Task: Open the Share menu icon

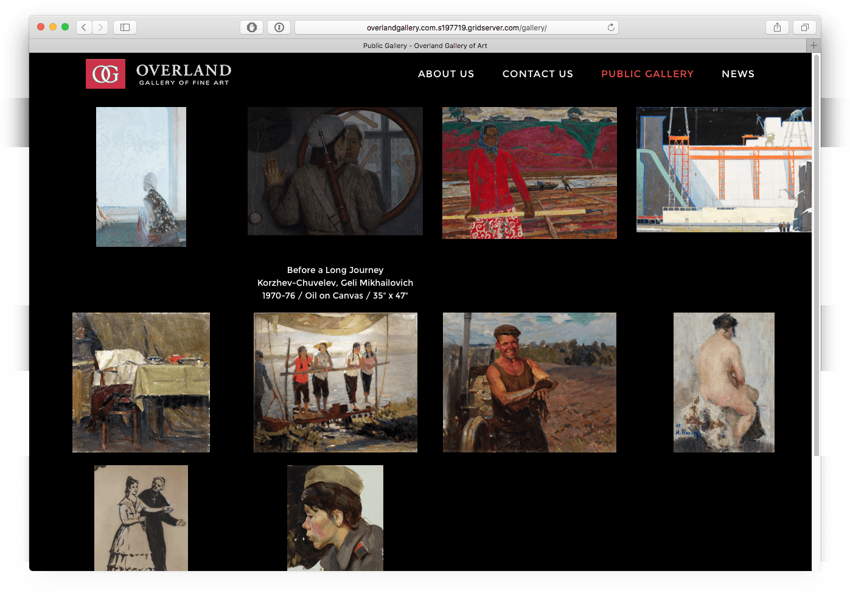Action: point(777,27)
